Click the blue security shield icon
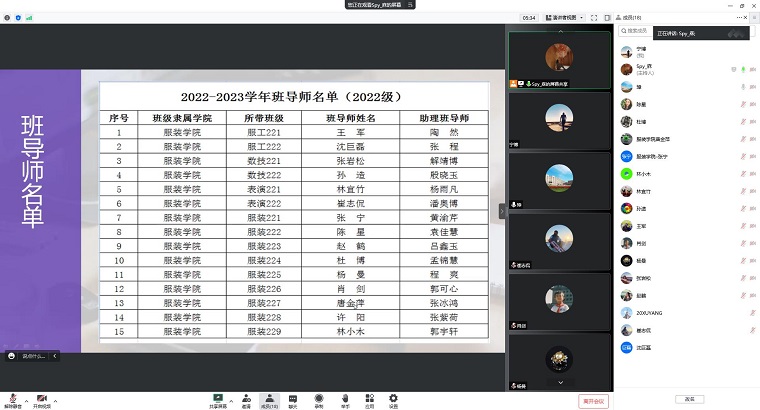This screenshot has width=760, height=410. [x=18, y=17]
